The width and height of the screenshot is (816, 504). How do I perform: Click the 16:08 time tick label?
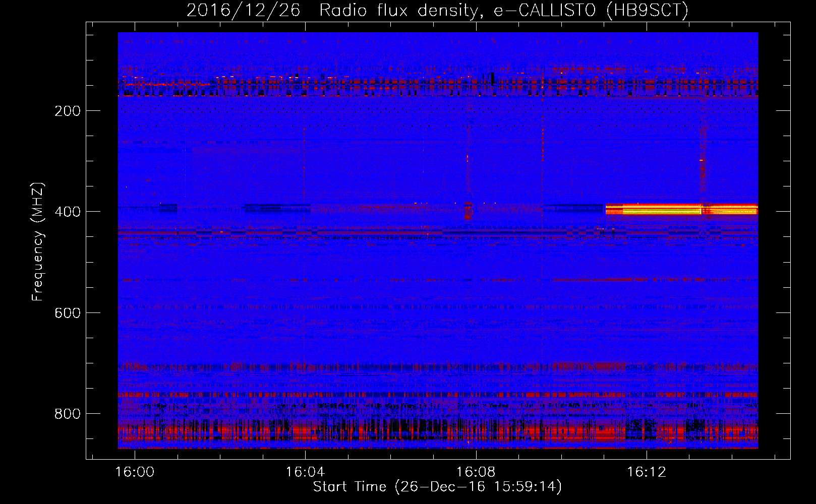pos(476,472)
